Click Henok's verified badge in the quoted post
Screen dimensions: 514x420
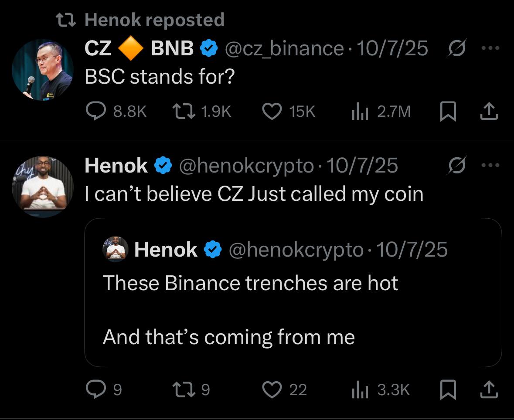click(x=212, y=249)
